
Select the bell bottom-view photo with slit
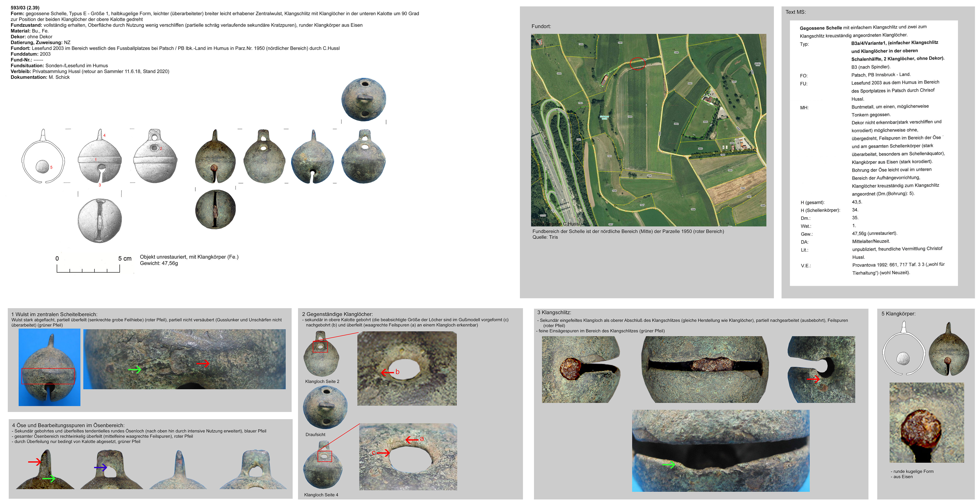click(215, 209)
